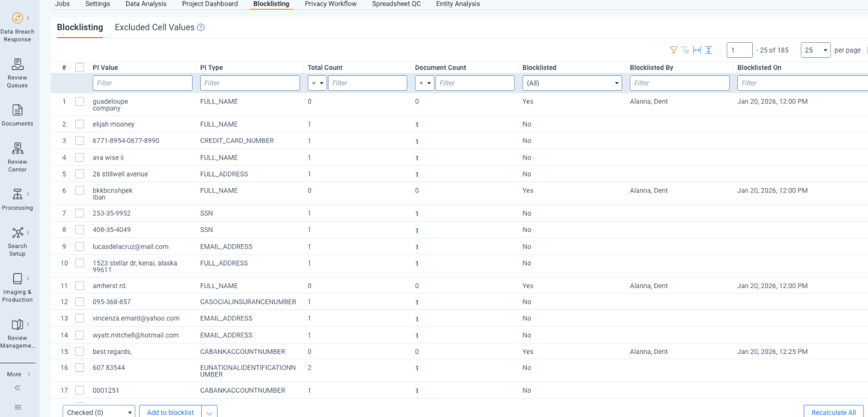
Task: Check the select-all checkbox in the table header
Action: pos(79,67)
